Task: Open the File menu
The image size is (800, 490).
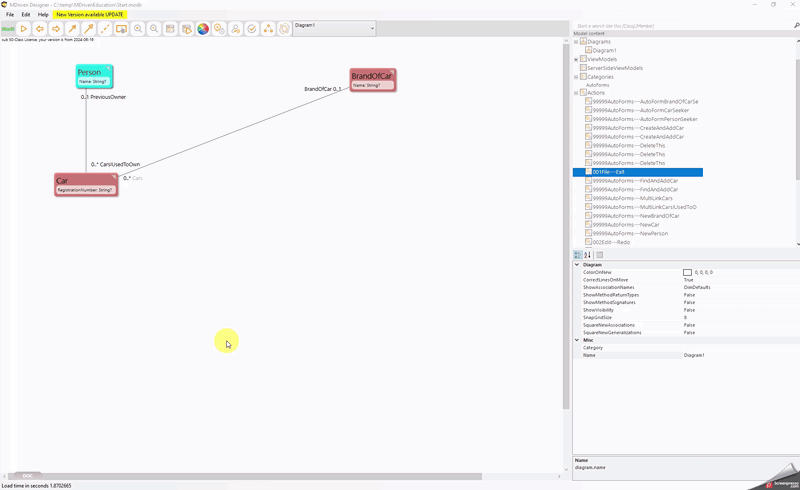Action: (x=10, y=15)
